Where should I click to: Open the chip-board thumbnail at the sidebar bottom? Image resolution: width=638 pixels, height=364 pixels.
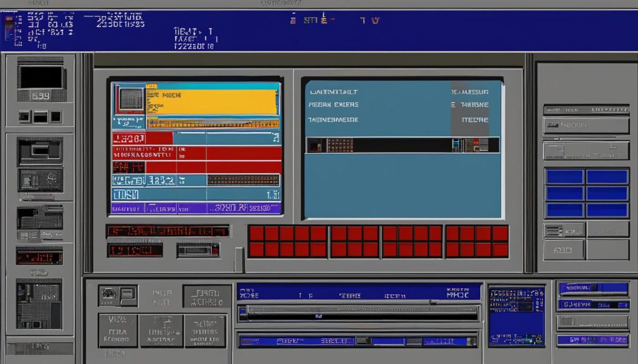[39, 304]
